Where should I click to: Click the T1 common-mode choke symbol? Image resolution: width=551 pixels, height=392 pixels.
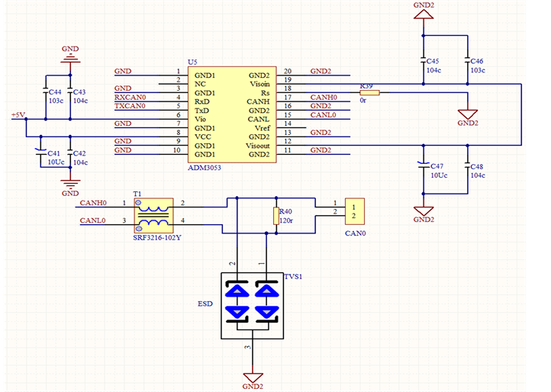click(x=153, y=214)
